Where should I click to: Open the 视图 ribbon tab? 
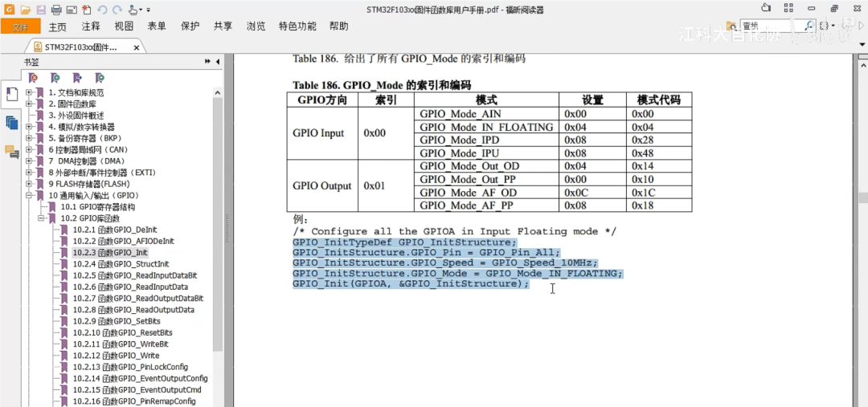click(124, 26)
